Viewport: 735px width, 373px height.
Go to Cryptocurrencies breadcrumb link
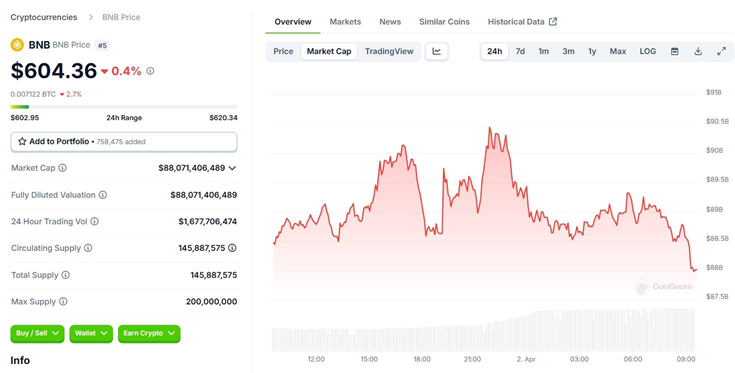[x=44, y=17]
